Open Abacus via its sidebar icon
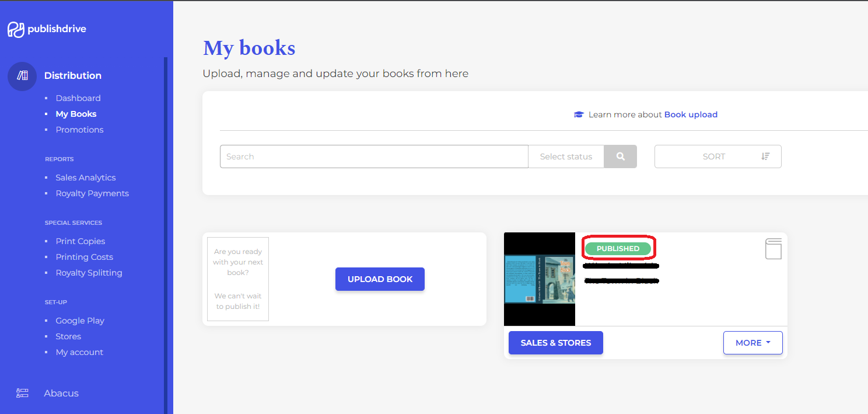 (22, 393)
